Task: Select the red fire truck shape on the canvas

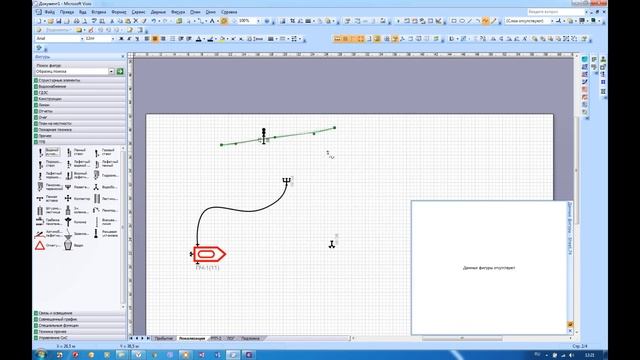Action: [x=209, y=254]
